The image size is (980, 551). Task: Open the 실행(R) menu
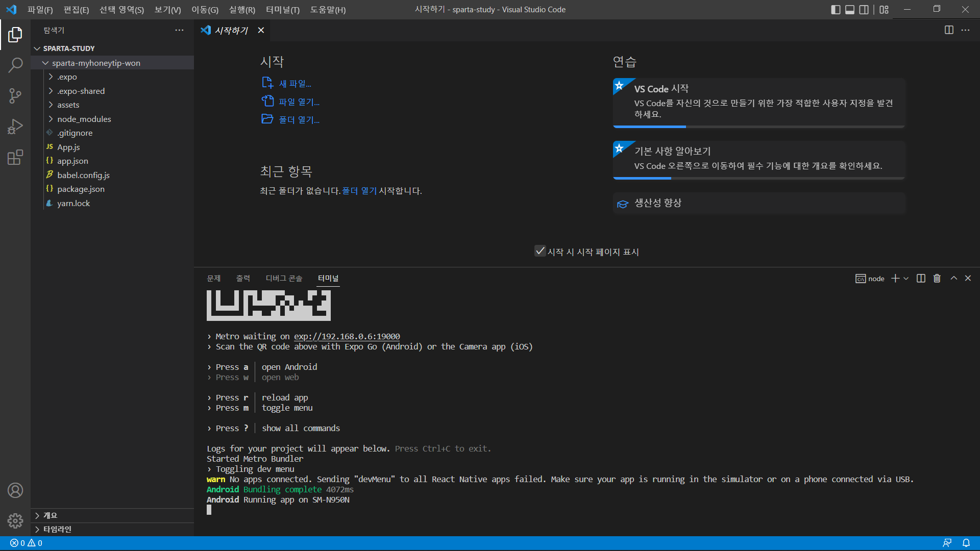pos(242,10)
